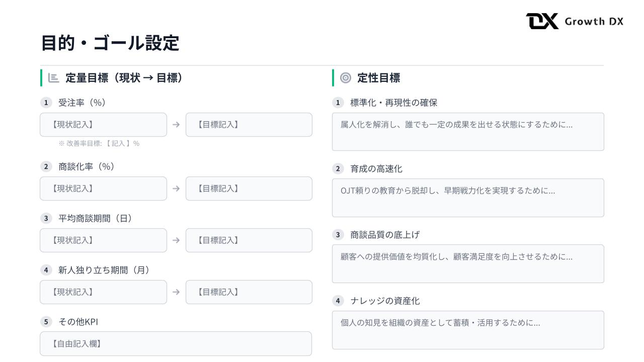Click the bar chart icon beside 定量目標
This screenshot has width=644, height=362.
pos(53,78)
